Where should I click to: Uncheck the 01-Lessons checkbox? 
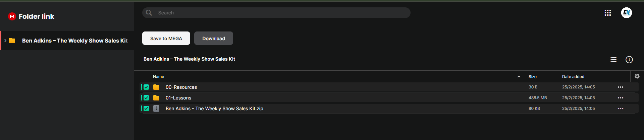[x=146, y=98]
